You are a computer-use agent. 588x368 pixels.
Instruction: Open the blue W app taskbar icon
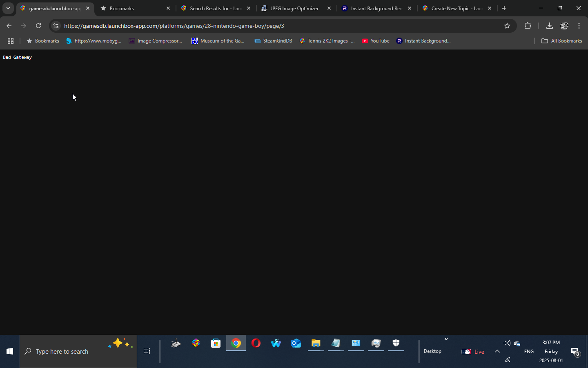tap(276, 343)
